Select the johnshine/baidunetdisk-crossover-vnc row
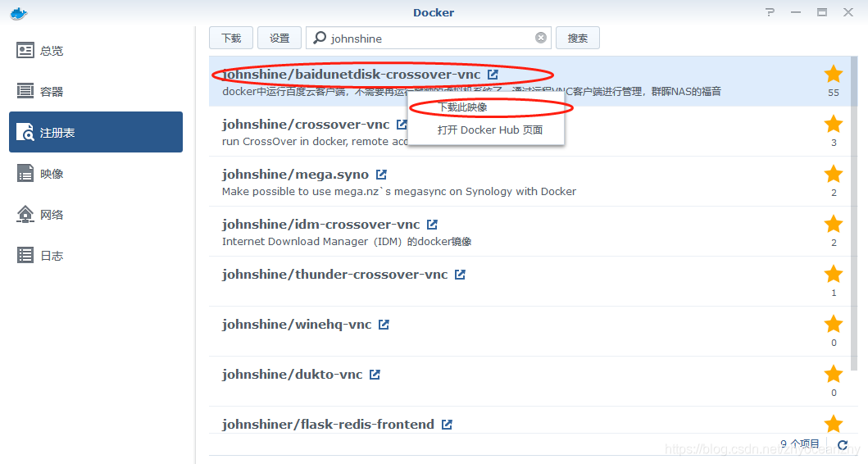 pyautogui.click(x=529, y=81)
